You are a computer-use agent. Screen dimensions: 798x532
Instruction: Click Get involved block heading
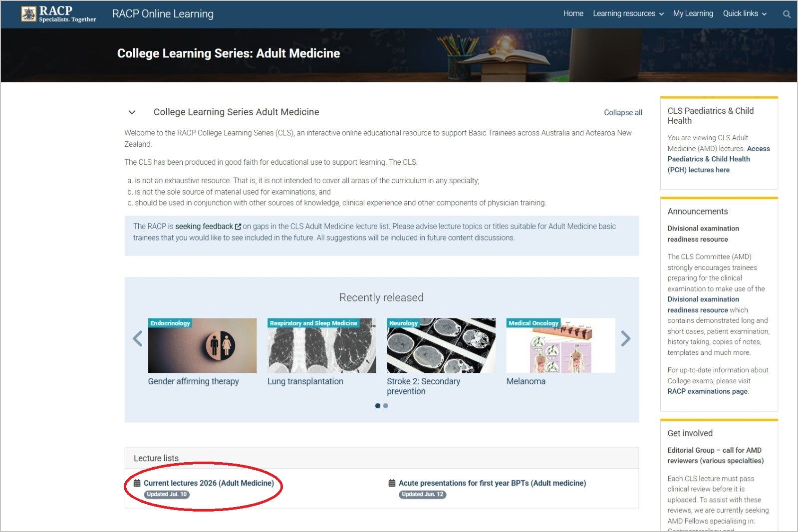tap(690, 433)
